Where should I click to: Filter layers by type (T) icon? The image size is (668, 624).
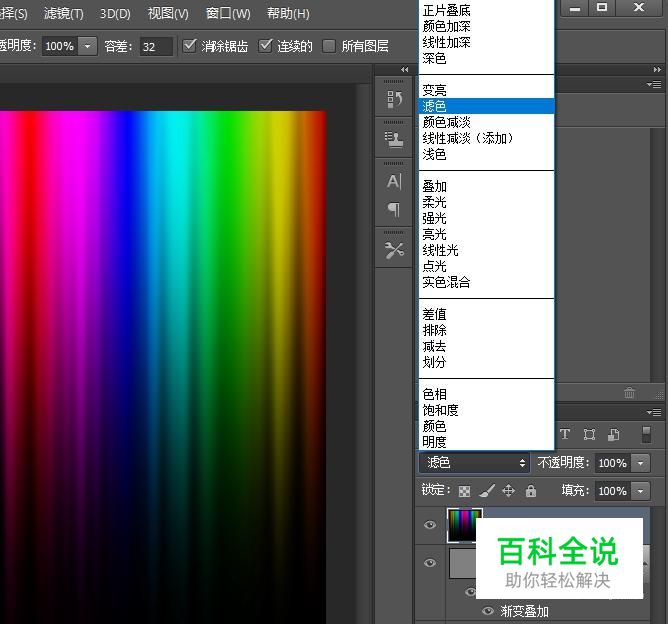click(x=564, y=435)
